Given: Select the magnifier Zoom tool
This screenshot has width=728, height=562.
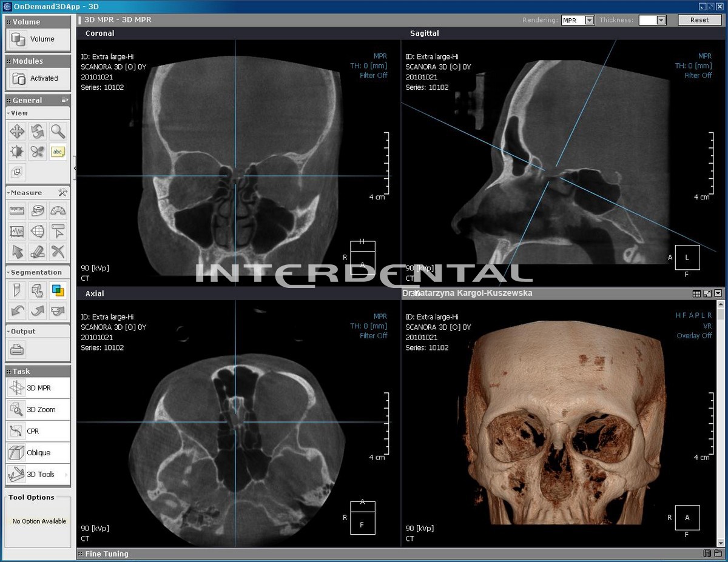Looking at the screenshot, I should pyautogui.click(x=58, y=131).
